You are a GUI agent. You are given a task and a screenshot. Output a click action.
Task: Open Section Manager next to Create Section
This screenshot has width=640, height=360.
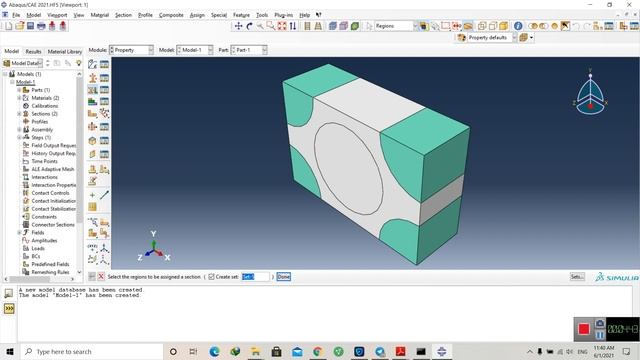coord(104,78)
